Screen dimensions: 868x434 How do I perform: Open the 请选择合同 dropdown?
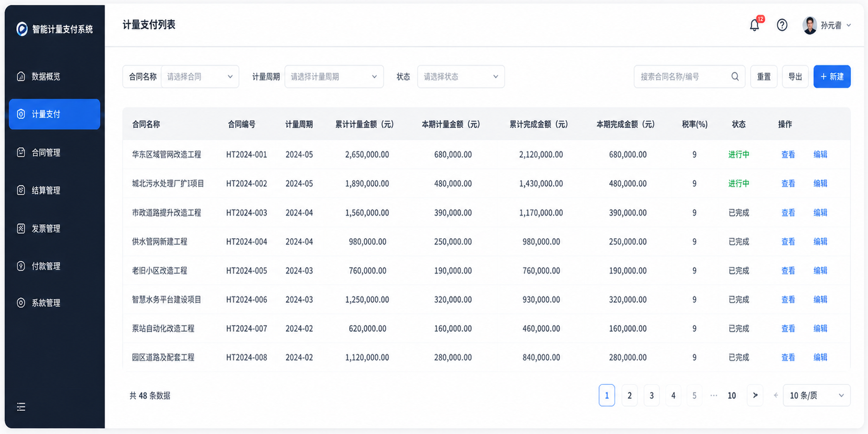(x=200, y=77)
